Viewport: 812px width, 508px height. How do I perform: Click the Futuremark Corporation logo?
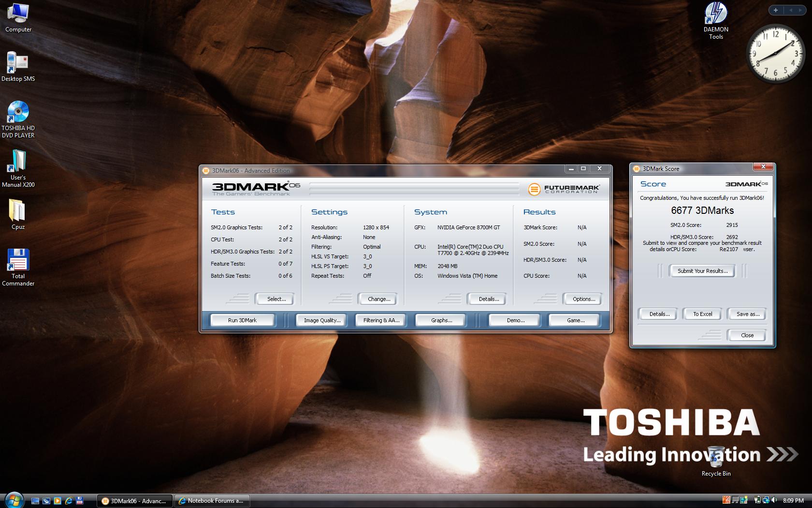tap(564, 189)
